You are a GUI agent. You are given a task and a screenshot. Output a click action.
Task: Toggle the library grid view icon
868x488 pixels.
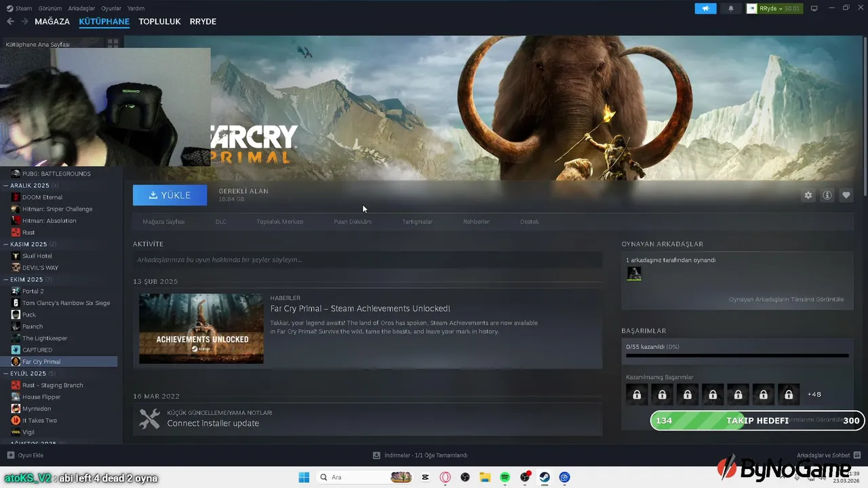(113, 43)
